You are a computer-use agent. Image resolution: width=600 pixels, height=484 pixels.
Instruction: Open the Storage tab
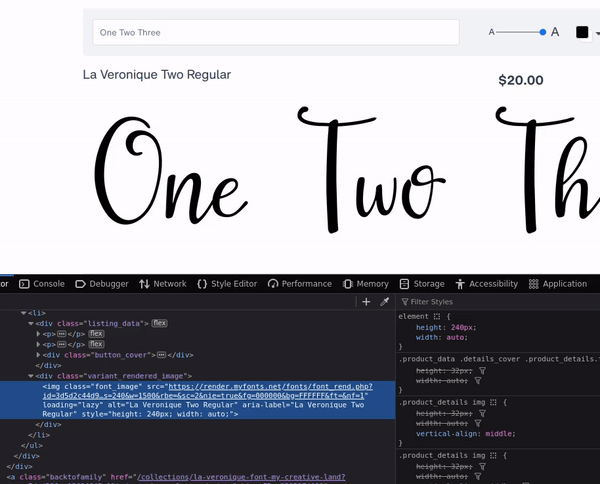(x=422, y=284)
